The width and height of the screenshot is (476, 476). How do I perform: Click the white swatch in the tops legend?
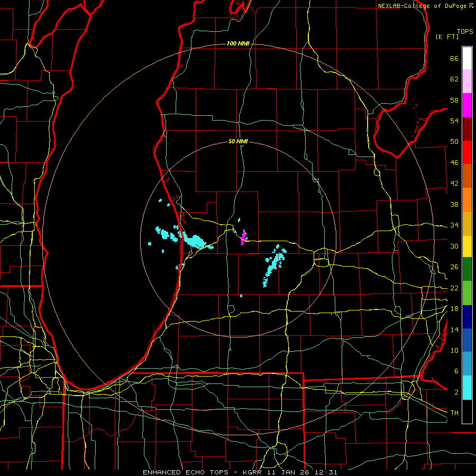[467, 58]
